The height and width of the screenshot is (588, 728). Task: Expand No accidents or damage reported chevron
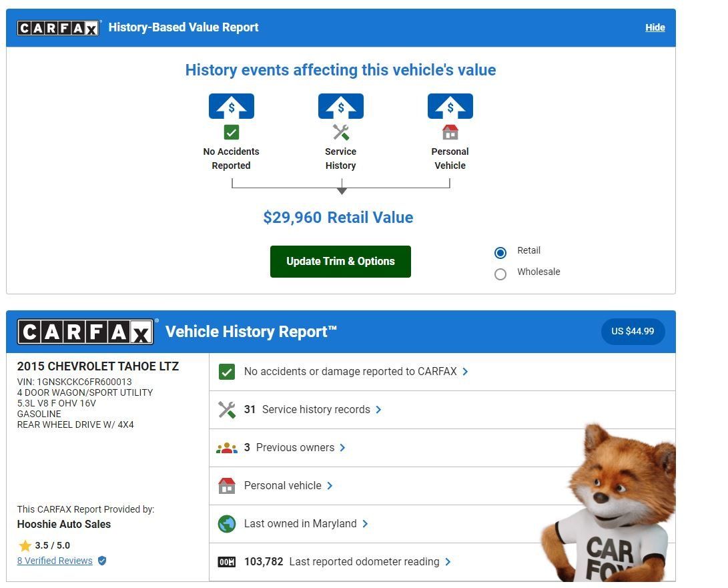pos(465,372)
